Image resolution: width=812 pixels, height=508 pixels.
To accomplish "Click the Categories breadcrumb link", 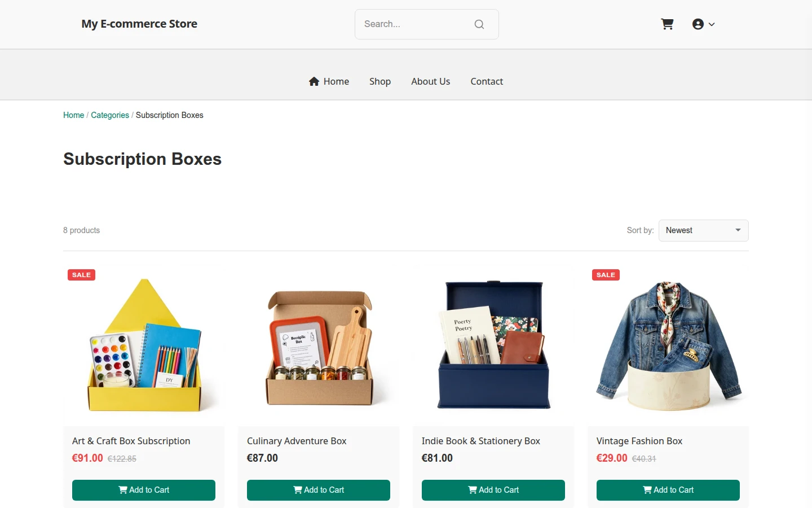I will click(110, 115).
